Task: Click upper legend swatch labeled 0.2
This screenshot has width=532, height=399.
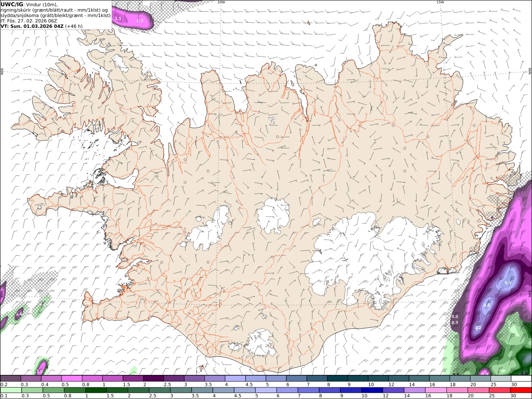Action: coord(10,378)
